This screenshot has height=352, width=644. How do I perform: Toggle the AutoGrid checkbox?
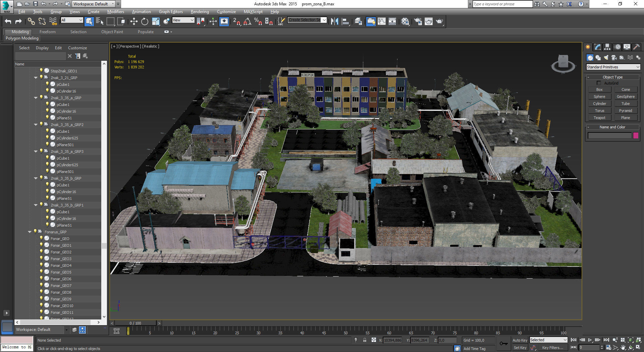pyautogui.click(x=599, y=83)
